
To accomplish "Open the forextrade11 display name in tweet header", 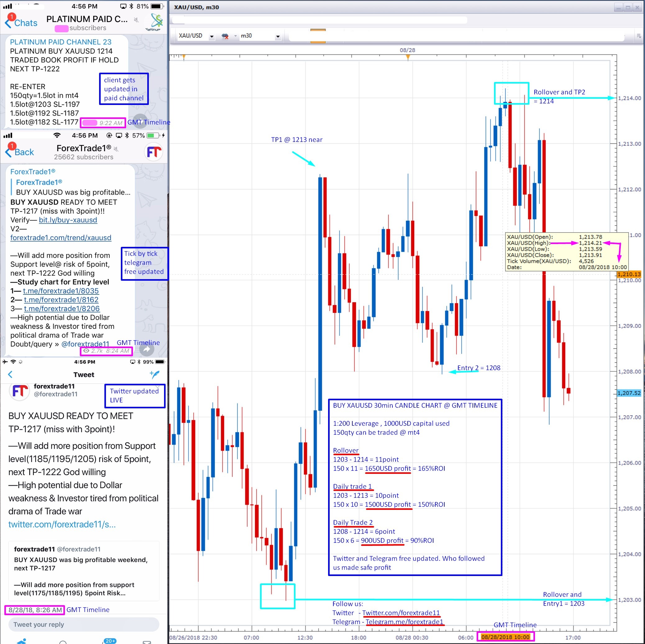I will (54, 386).
